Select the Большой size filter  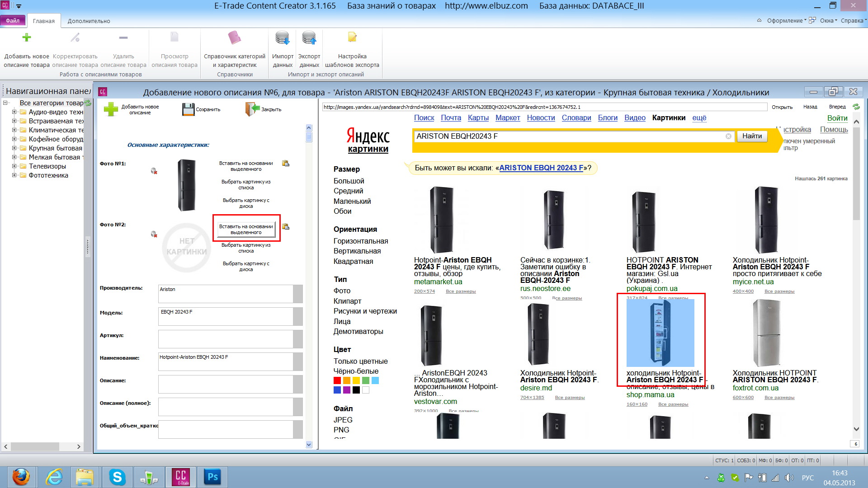coord(349,181)
